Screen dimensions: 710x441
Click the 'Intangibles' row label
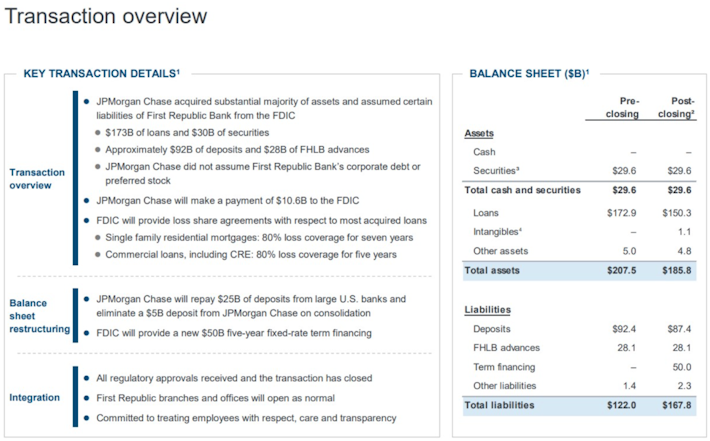[497, 232]
